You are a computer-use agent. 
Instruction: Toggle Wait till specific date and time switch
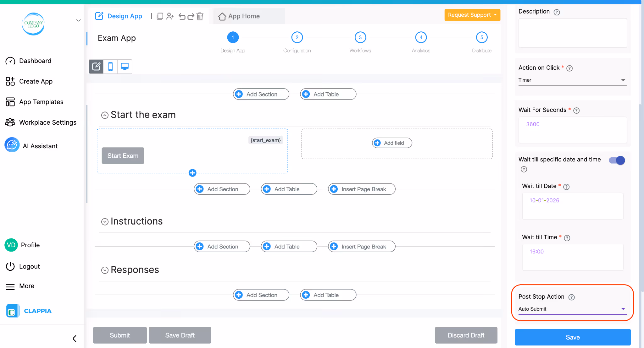click(617, 160)
